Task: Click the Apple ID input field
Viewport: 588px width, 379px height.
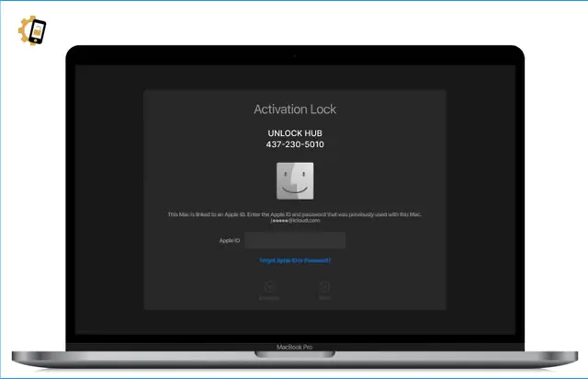Action: [x=295, y=240]
